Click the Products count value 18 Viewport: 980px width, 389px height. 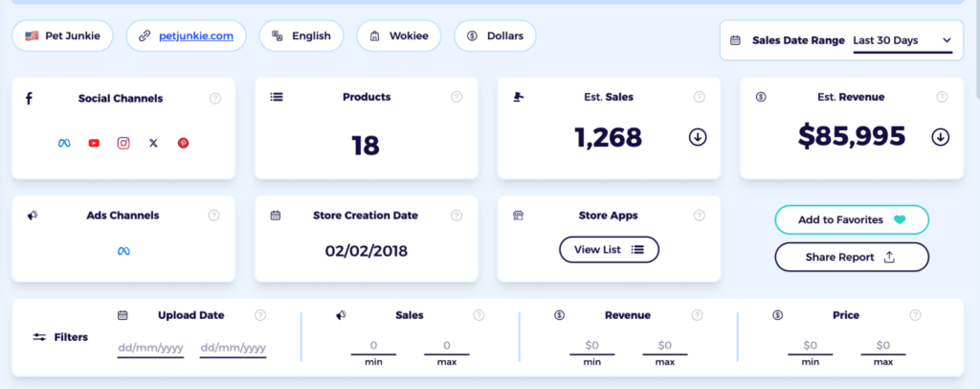tap(366, 145)
